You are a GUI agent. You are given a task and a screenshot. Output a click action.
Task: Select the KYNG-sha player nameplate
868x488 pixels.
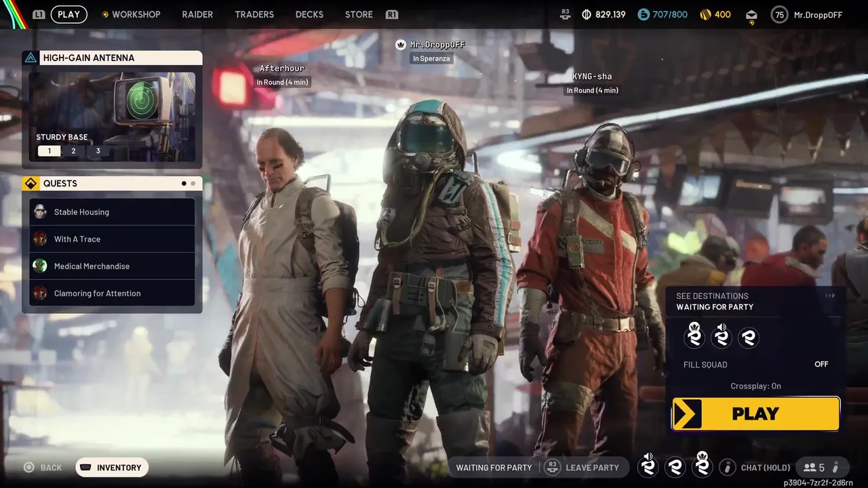point(592,77)
